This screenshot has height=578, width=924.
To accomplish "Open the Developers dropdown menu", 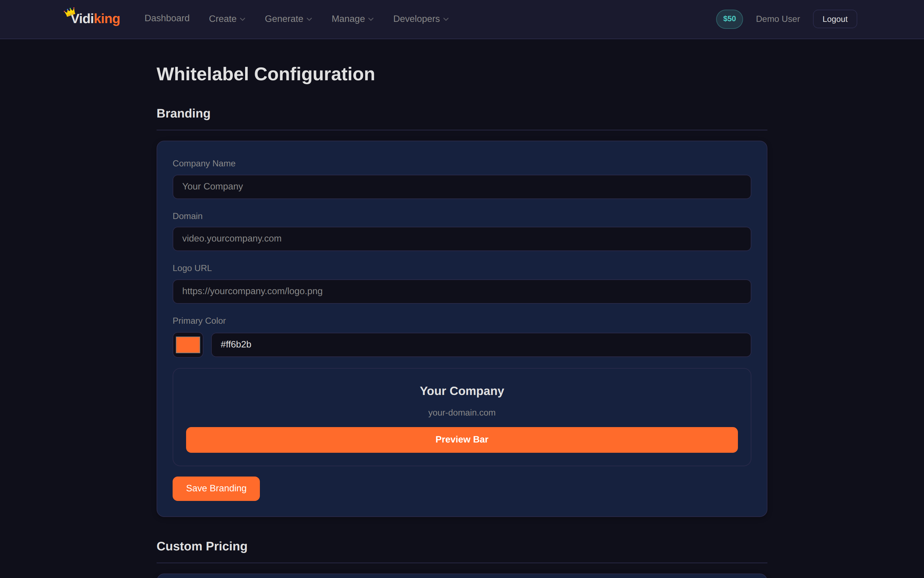I will [x=421, y=19].
